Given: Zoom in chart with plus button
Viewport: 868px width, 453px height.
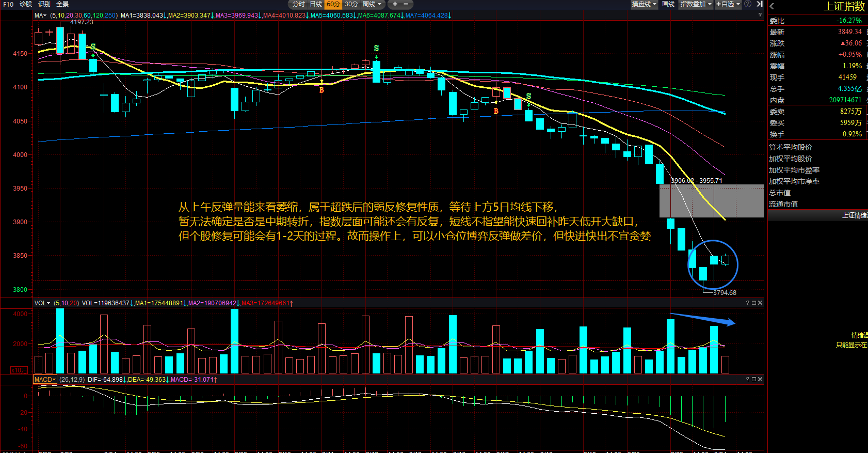Looking at the screenshot, I should pyautogui.click(x=395, y=4).
